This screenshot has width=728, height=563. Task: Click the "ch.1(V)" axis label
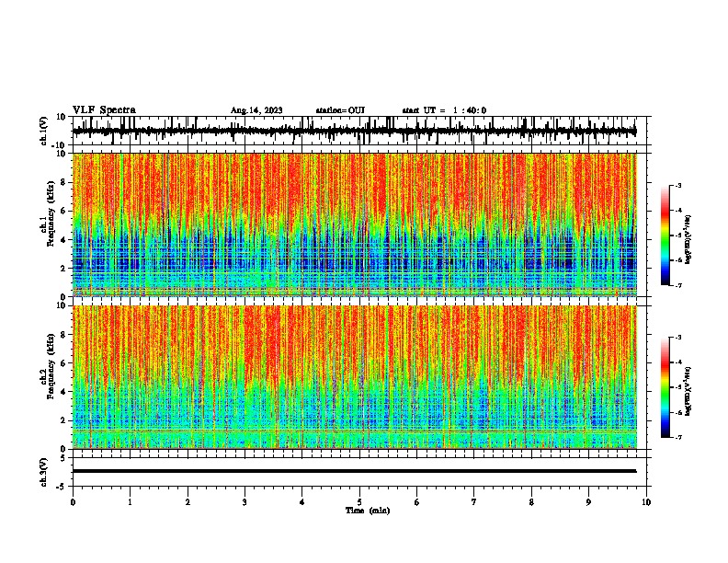point(44,131)
